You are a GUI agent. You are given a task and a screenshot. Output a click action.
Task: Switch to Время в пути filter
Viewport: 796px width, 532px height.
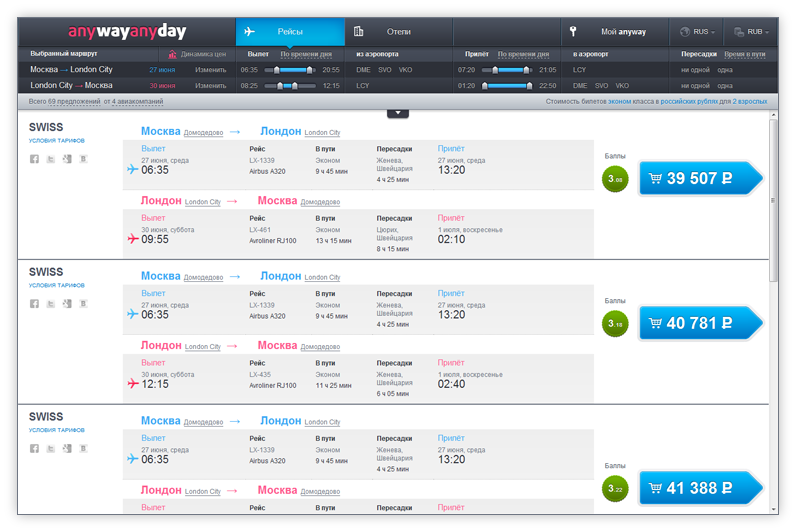click(745, 54)
